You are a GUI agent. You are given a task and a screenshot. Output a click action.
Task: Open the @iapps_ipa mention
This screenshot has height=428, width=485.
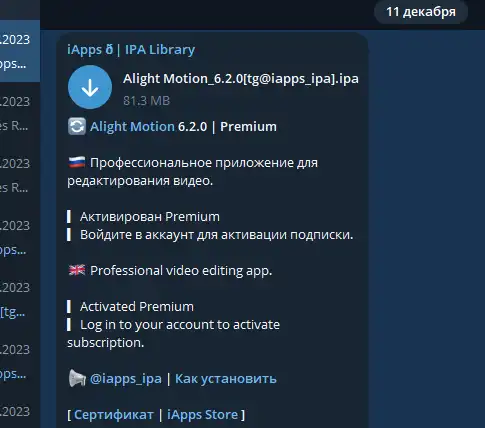(x=126, y=379)
